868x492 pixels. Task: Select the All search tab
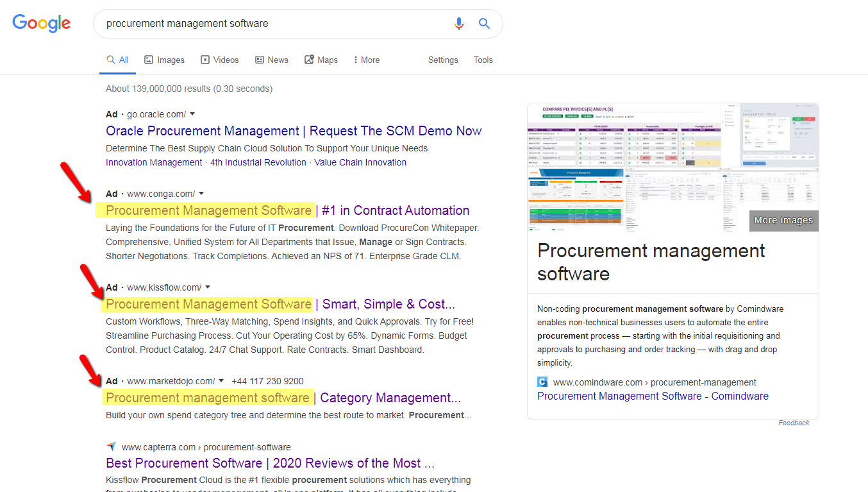coord(118,60)
